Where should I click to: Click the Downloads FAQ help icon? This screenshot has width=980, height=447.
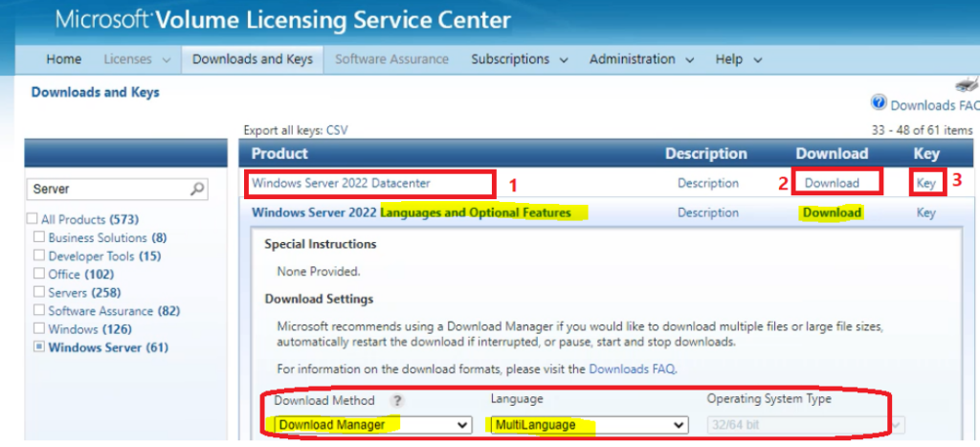[880, 102]
